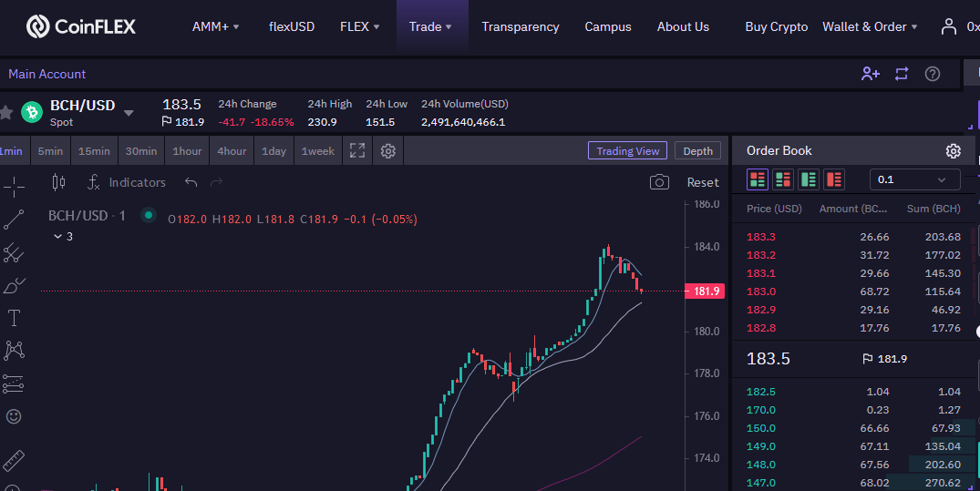980x491 pixels.
Task: Open Order Book settings gear
Action: click(954, 151)
